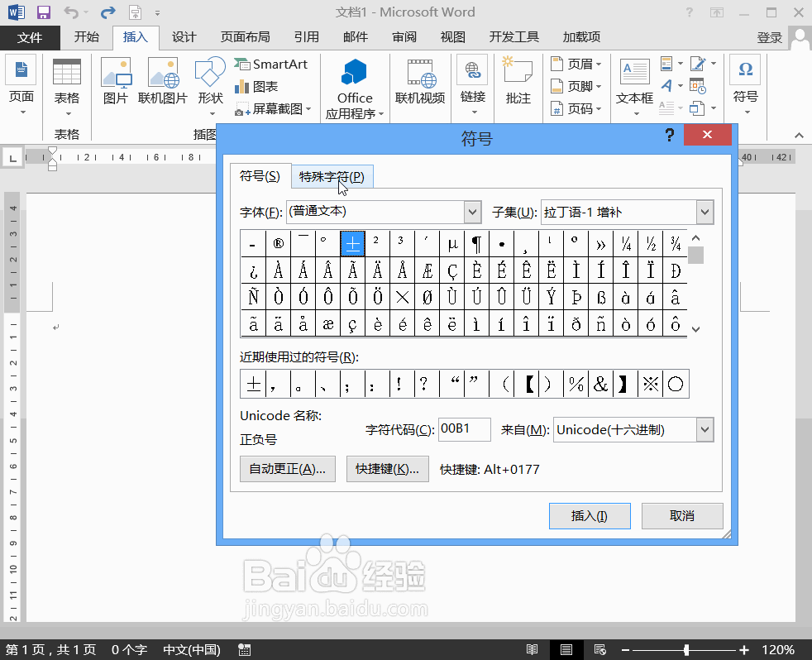Click the Shapes (形状) icon
The image size is (812, 660).
(210, 81)
